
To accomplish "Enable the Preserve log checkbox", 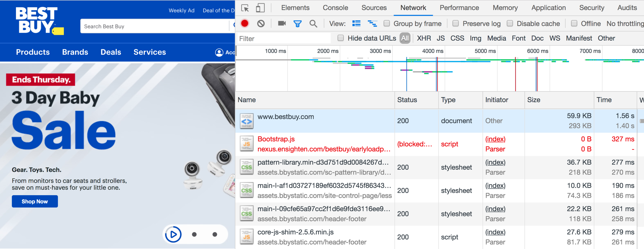I will [x=455, y=23].
